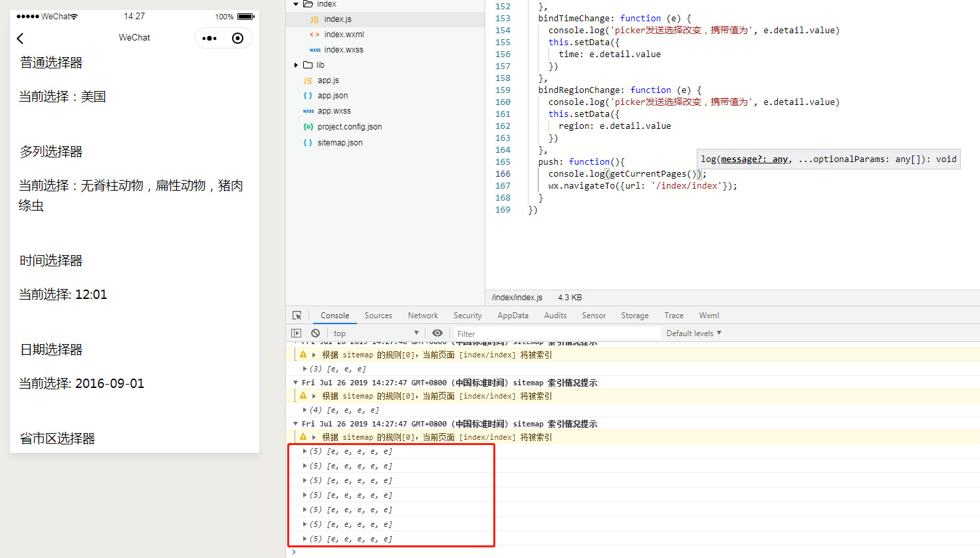This screenshot has width=980, height=558.
Task: Toggle the eye live expression icon
Action: 437,333
